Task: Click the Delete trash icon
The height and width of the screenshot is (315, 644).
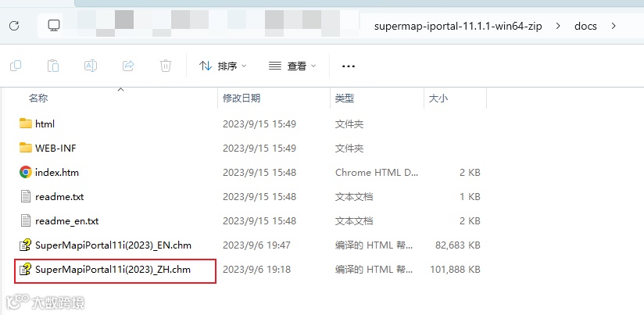Action: coord(166,66)
